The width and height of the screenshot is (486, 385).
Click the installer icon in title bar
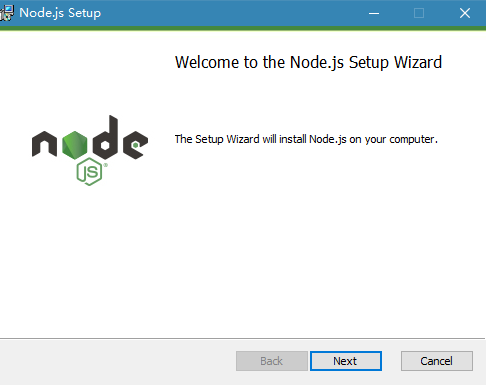[7, 13]
